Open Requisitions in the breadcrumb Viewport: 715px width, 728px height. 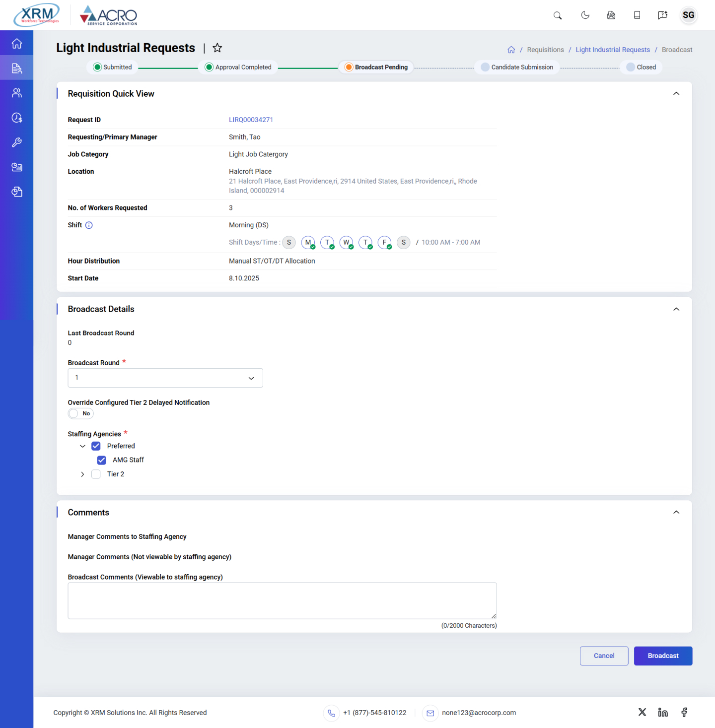pyautogui.click(x=545, y=50)
